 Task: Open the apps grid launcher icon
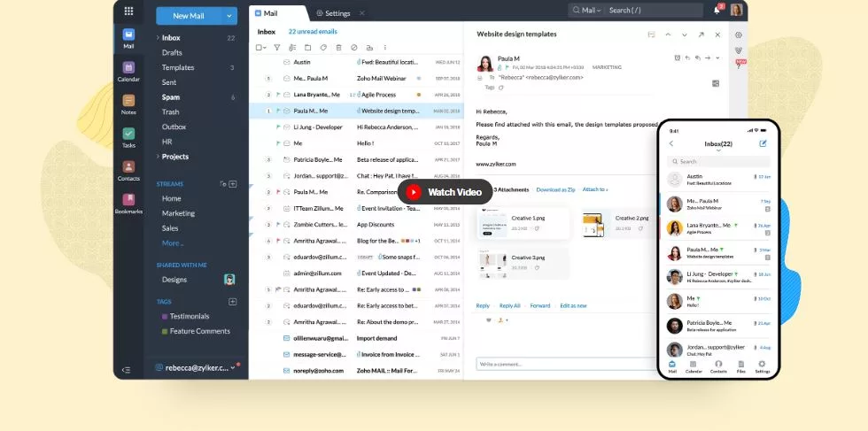click(x=128, y=11)
